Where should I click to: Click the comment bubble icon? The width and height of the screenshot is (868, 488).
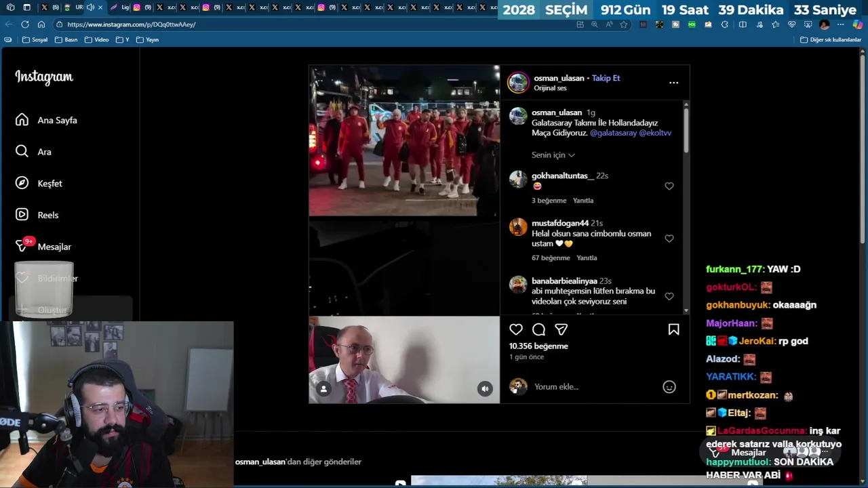tap(538, 329)
